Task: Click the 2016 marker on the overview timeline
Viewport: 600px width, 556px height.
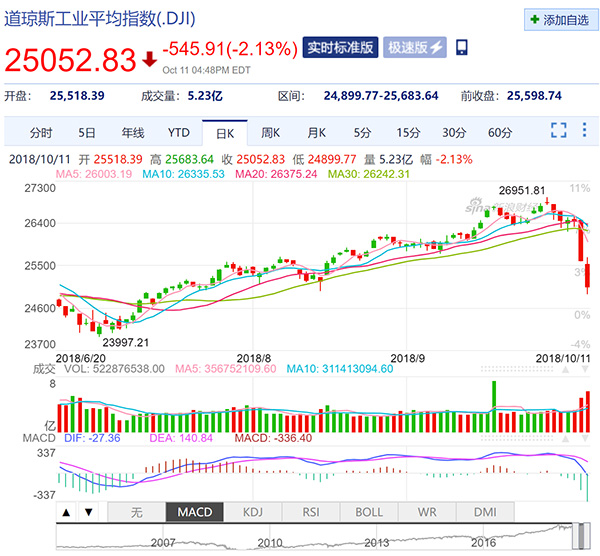Action: coord(483,543)
